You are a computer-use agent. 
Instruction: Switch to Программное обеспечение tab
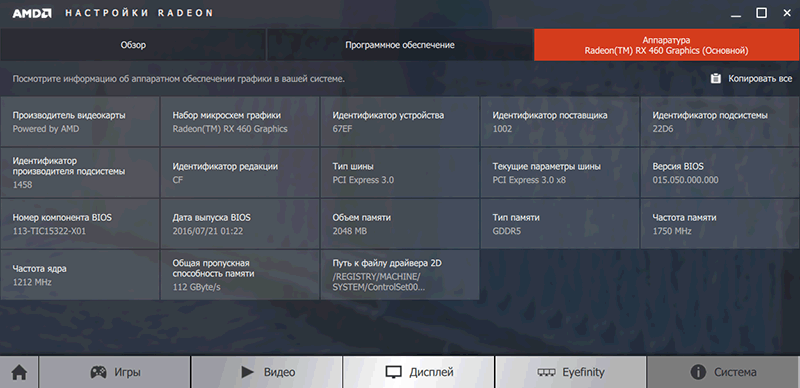tap(400, 45)
